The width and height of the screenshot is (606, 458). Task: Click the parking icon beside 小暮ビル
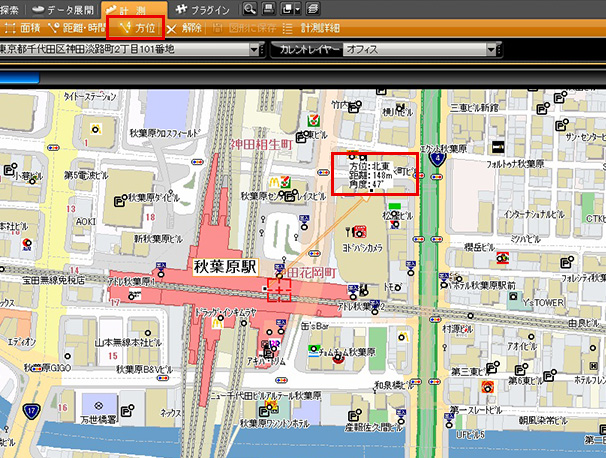(10, 169)
